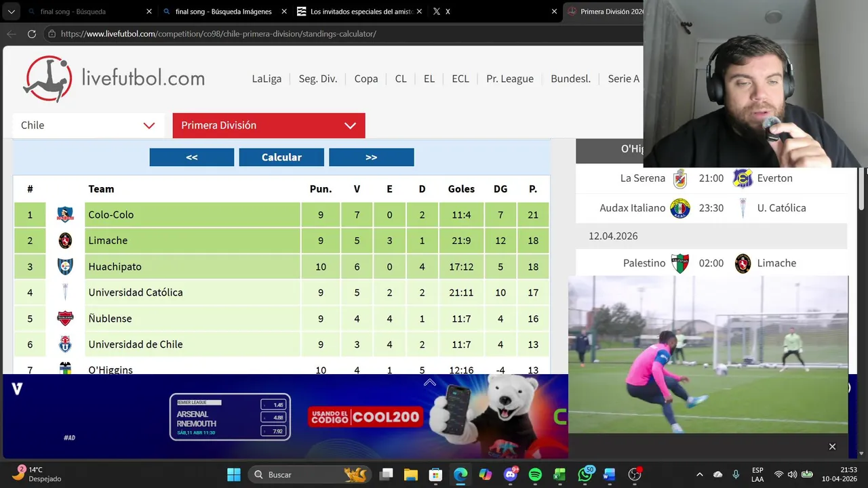Click the ESP LAA language indicator
The width and height of the screenshot is (868, 488).
click(757, 474)
